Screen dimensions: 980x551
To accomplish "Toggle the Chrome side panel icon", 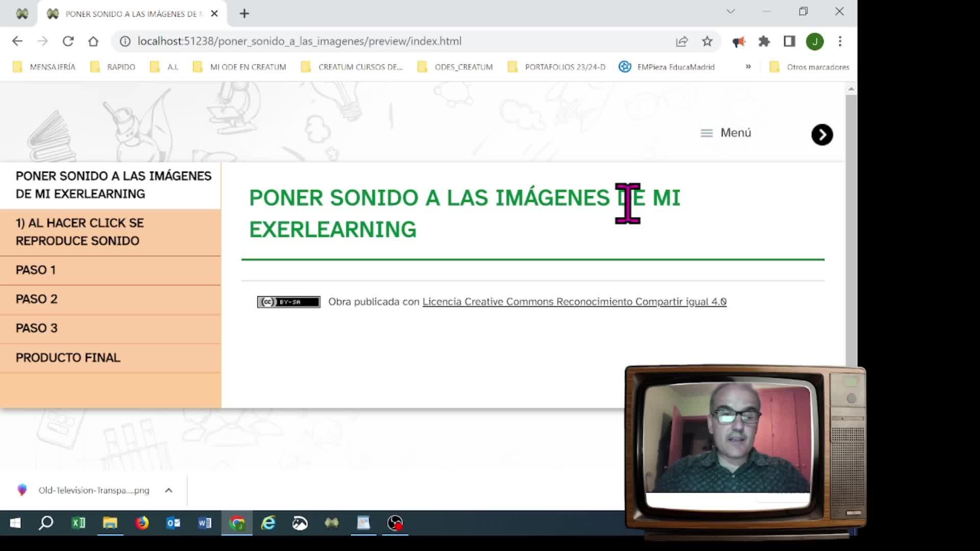I will [x=789, y=41].
